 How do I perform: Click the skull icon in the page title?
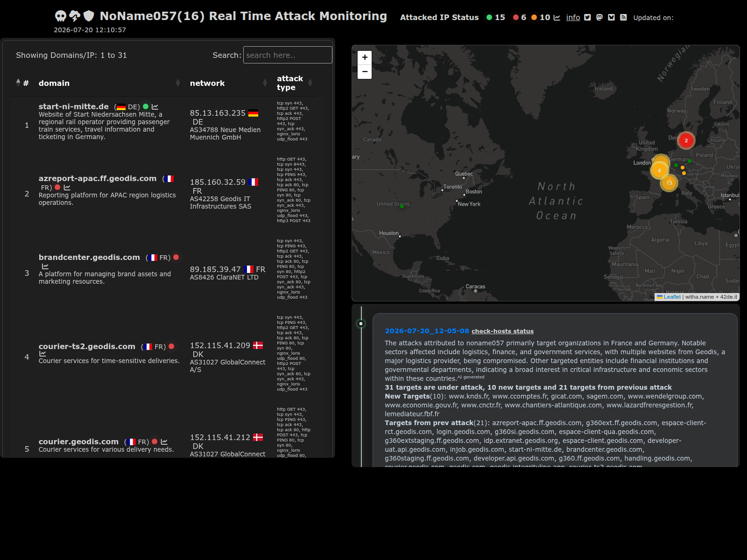click(61, 16)
